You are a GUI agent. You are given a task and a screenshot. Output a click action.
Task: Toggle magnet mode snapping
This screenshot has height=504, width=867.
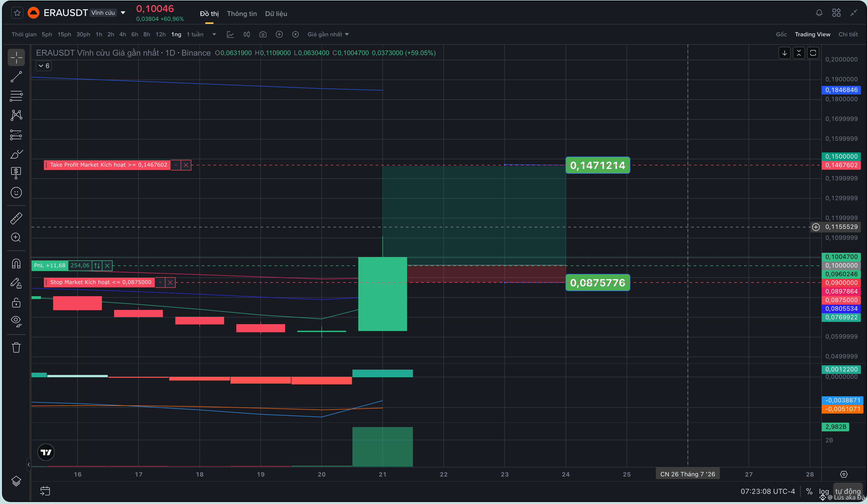(16, 263)
